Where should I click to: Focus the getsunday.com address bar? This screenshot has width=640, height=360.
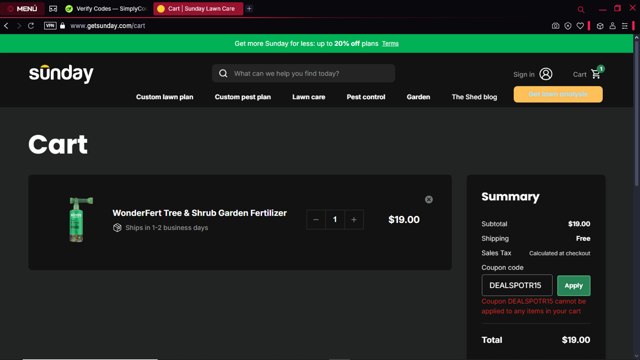click(x=107, y=26)
